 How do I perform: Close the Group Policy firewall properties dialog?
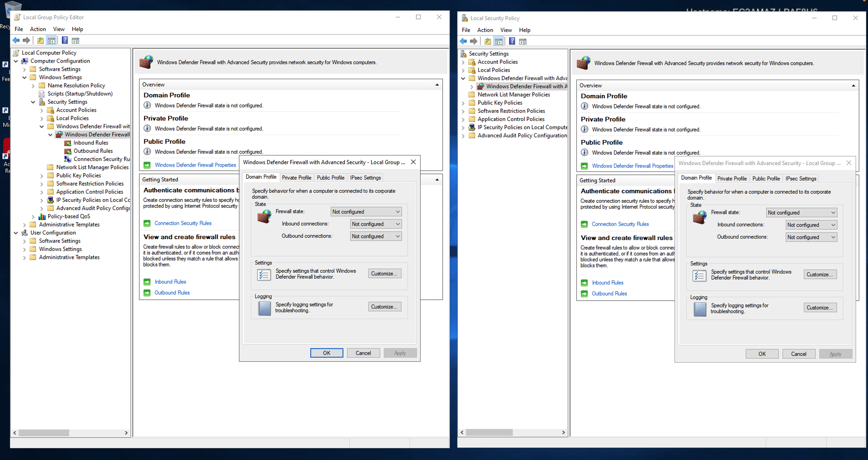click(x=413, y=162)
